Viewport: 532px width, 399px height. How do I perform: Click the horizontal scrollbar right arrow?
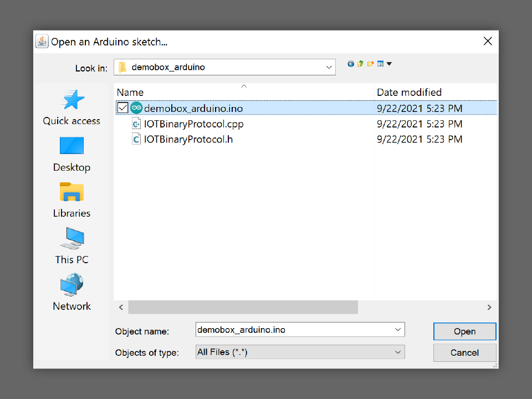pyautogui.click(x=489, y=307)
